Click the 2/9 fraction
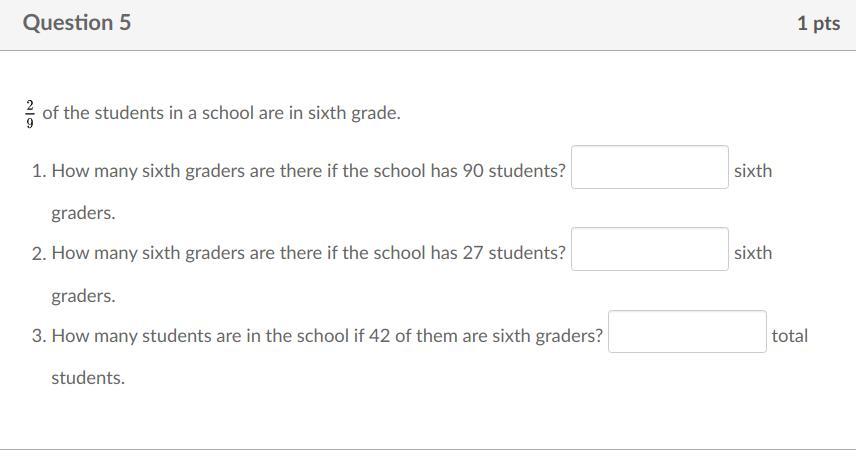856x457 pixels. [29, 114]
